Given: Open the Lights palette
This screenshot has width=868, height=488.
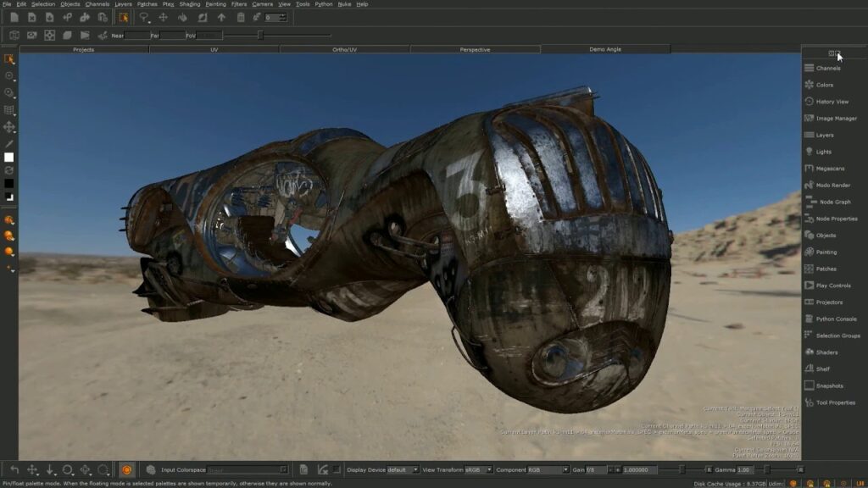Looking at the screenshot, I should pyautogui.click(x=823, y=152).
